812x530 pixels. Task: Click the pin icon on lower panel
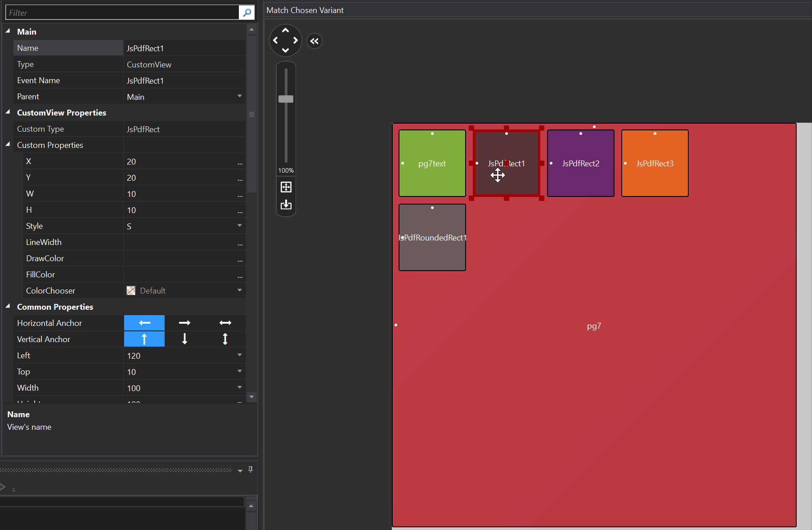pos(251,469)
